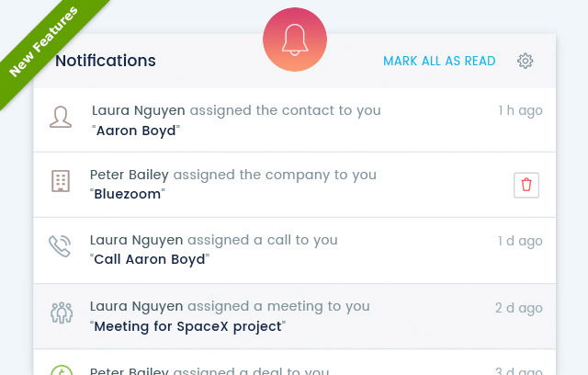The height and width of the screenshot is (375, 588).
Task: Select Laura Nguyen in the call notification
Action: pos(137,241)
